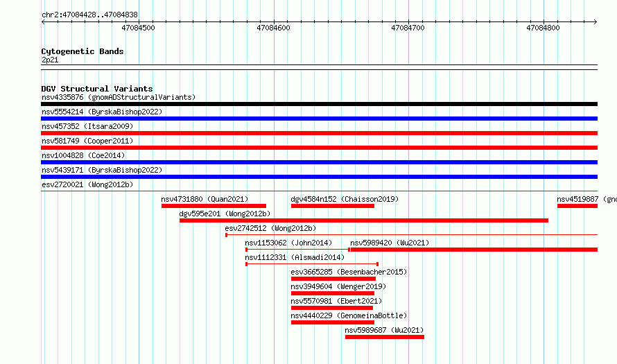Select the red nsv4519887 variant bar
Screen dimensions: 617x364
pos(577,206)
